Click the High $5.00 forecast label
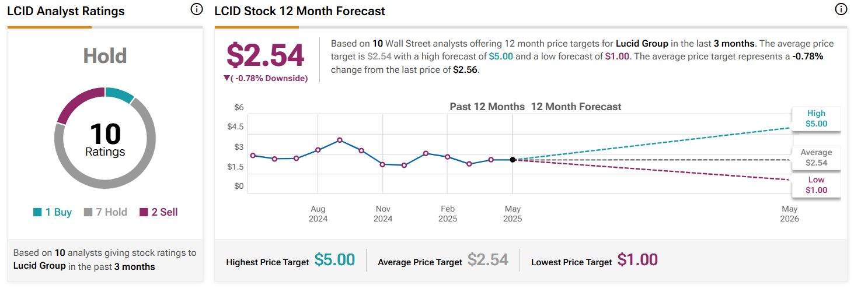868x292 pixels. 815,119
